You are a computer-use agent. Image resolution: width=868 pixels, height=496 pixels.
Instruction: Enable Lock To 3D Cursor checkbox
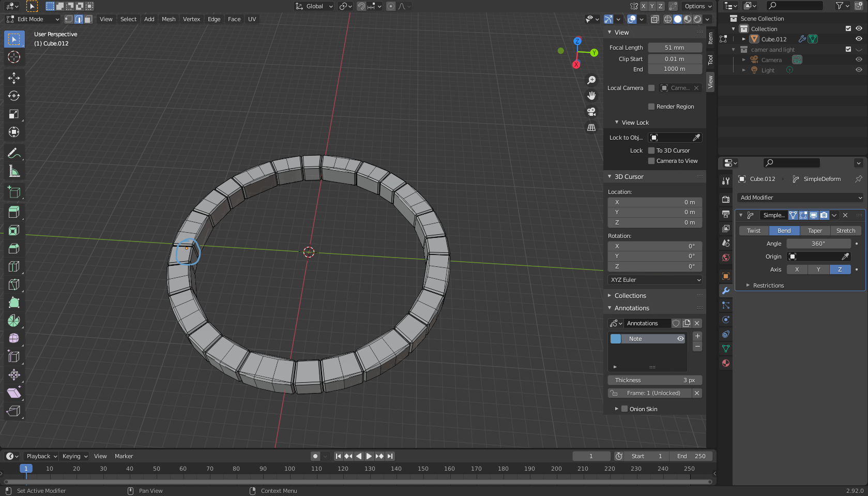point(651,151)
